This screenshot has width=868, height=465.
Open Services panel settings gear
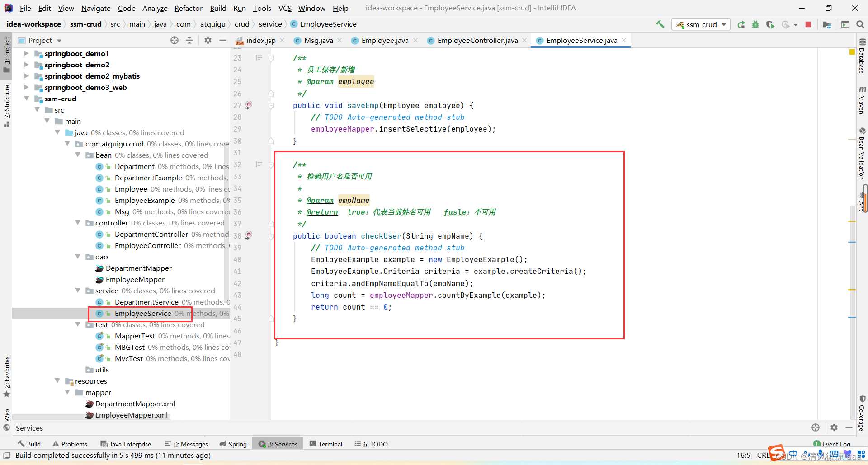tap(834, 427)
